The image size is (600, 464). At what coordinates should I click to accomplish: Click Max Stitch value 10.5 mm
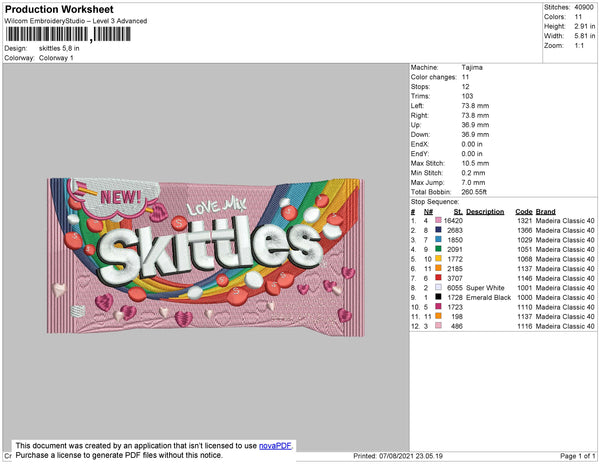(475, 163)
